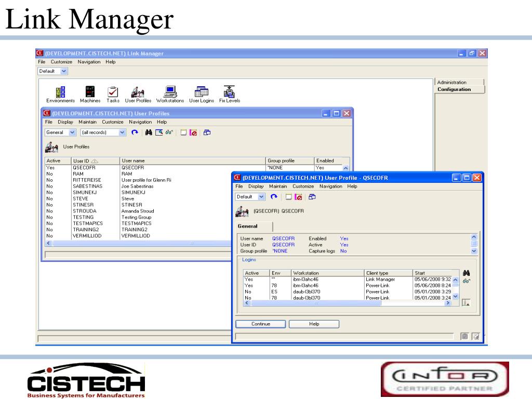The height and width of the screenshot is (399, 532).
Task: Open Help menu in QSECOFR profile window
Action: click(352, 187)
